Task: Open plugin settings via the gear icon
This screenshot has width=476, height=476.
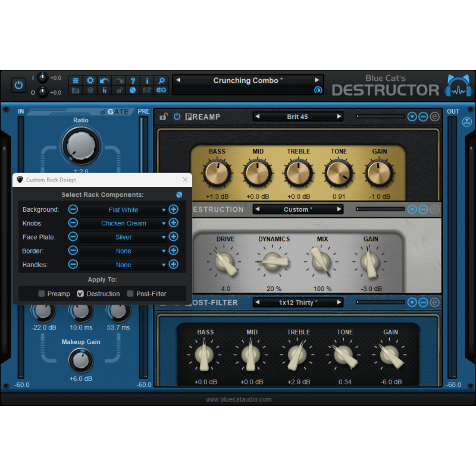Action: click(x=90, y=80)
